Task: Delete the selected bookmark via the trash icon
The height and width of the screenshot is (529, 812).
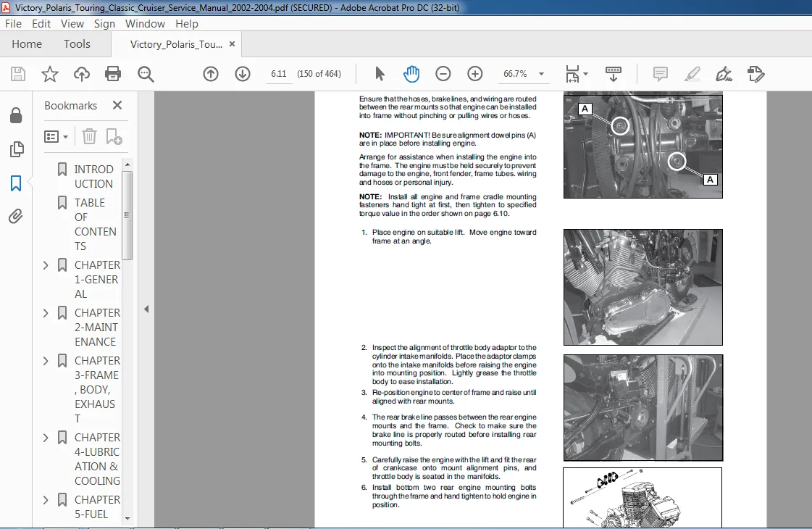Action: point(89,137)
